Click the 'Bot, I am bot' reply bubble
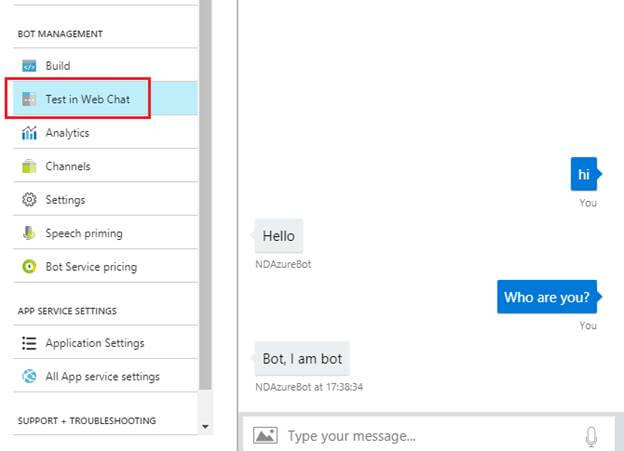 302,359
